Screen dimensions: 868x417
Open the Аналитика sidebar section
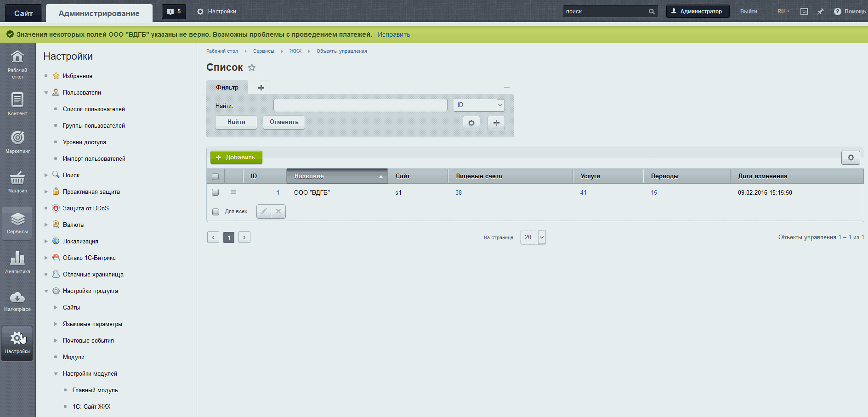click(x=17, y=263)
